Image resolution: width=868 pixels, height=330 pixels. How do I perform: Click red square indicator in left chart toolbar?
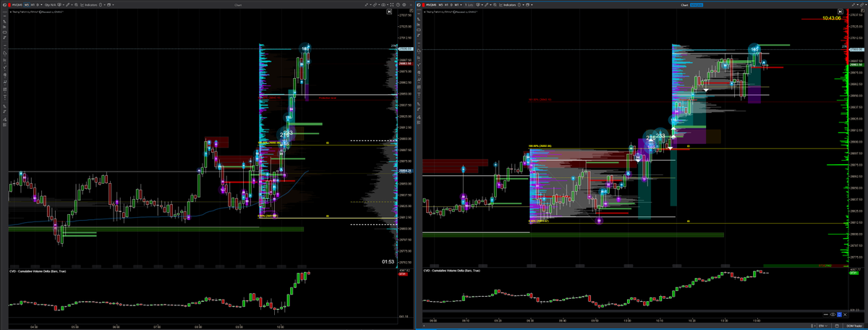pos(9,4)
